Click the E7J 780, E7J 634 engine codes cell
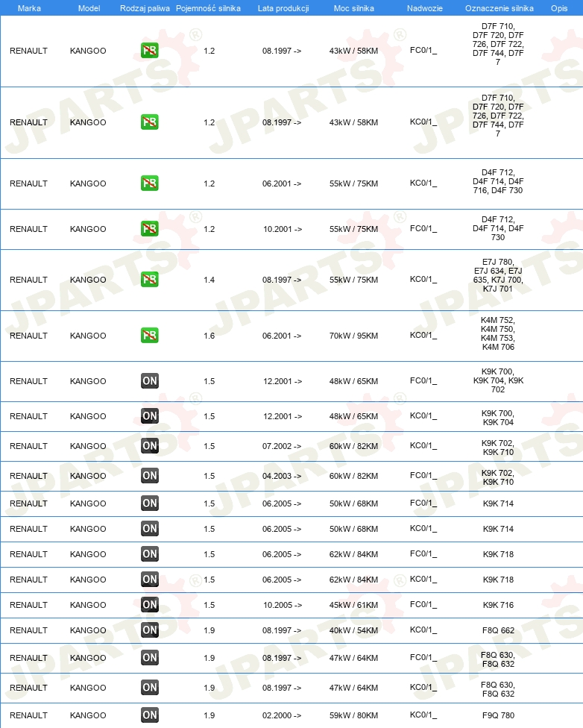This screenshot has width=583, height=728. [x=498, y=275]
